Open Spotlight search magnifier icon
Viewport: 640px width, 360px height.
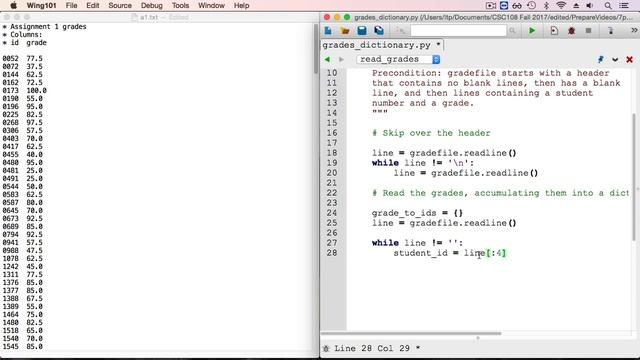(608, 5)
